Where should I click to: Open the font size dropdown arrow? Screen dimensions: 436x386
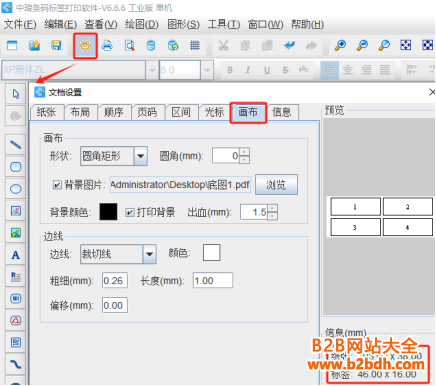[x=207, y=70]
